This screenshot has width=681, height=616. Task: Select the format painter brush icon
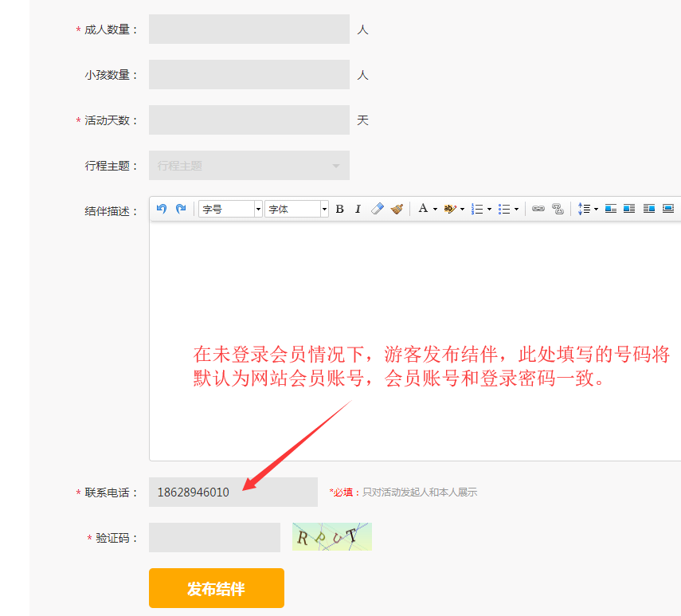(x=397, y=209)
